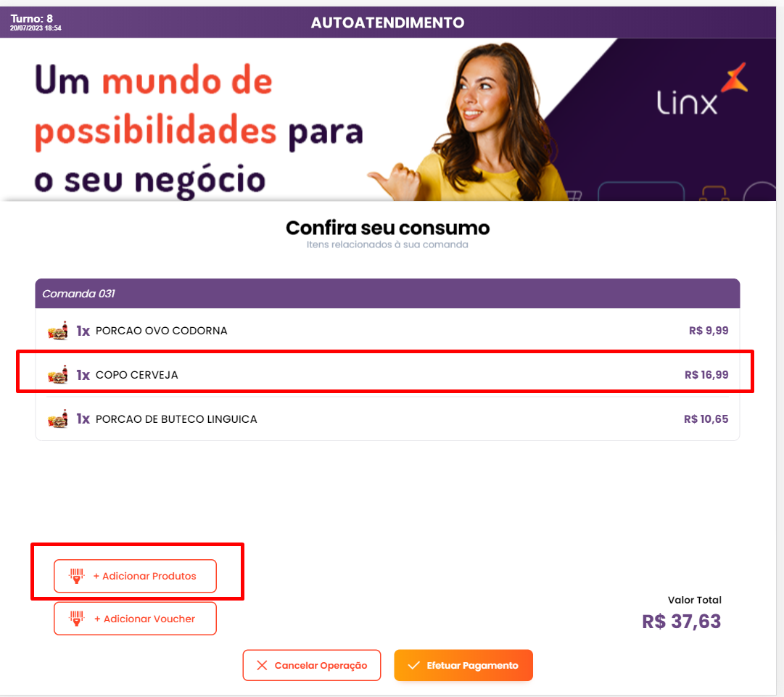
Task: Click the X icon in Cancelar Operação
Action: pyautogui.click(x=262, y=665)
